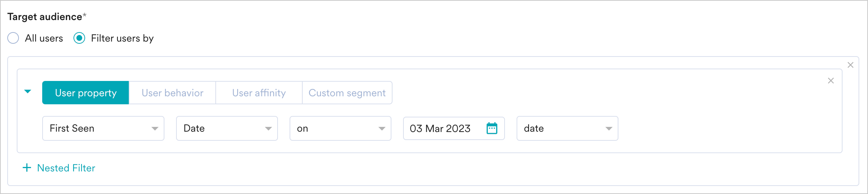Screen dimensions: 868x194
Task: Select the Filter users by radio button
Action: click(79, 38)
